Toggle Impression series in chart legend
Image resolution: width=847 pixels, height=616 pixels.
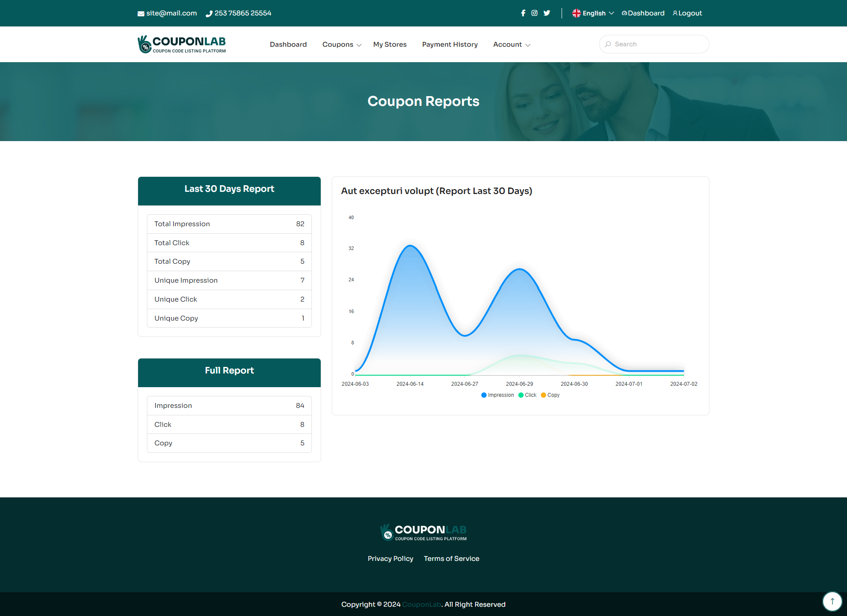498,395
